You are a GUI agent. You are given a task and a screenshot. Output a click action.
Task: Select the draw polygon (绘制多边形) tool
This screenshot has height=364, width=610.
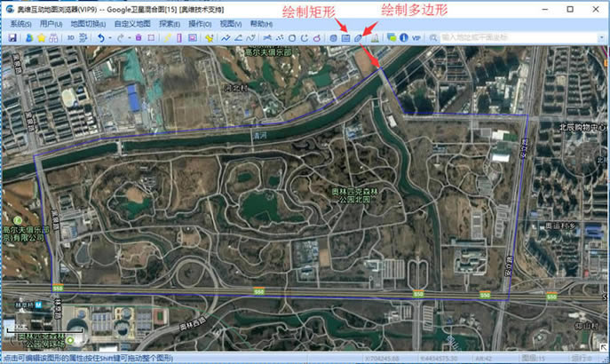point(359,37)
